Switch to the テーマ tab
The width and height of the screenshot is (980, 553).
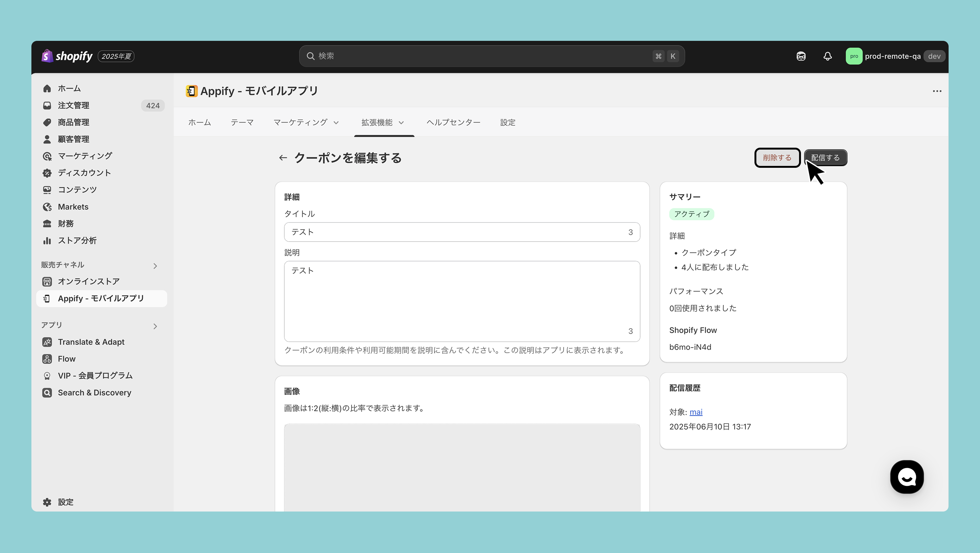[242, 123]
